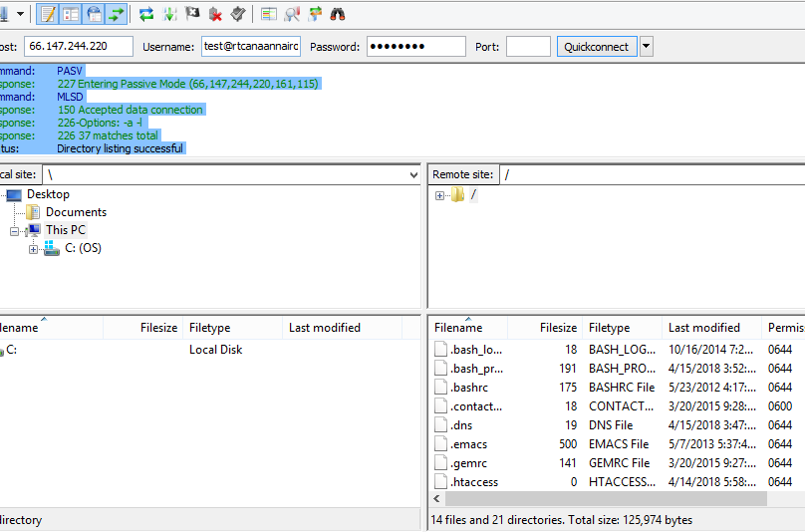Toggle the message log display
The width and height of the screenshot is (805, 532).
tap(48, 14)
